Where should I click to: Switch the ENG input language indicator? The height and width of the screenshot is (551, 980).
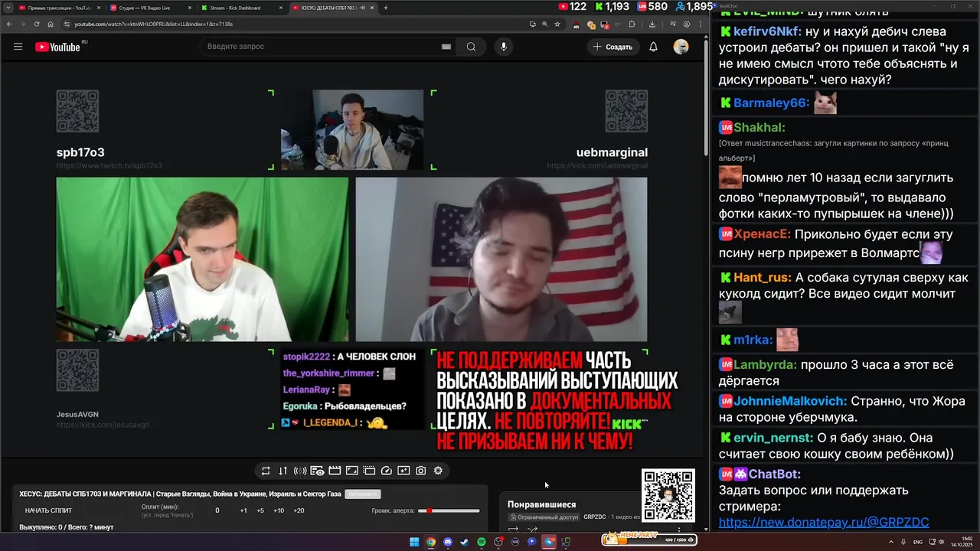click(918, 542)
